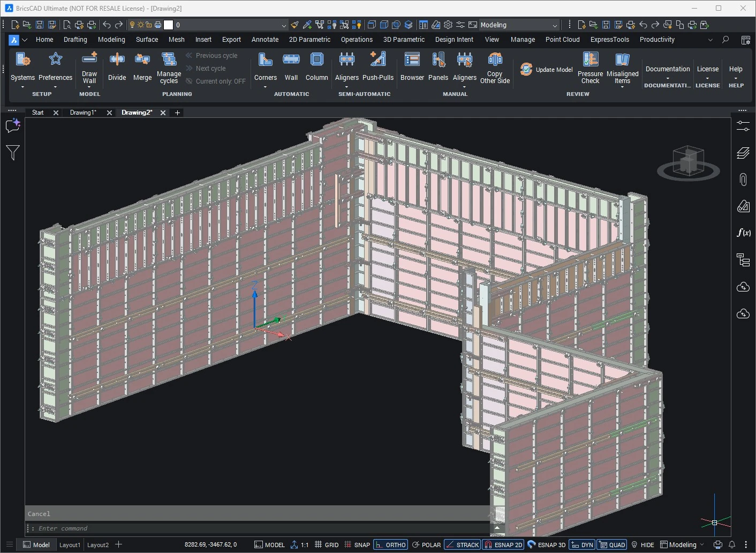Click Previous cycle button
756x553 pixels.
coord(211,56)
